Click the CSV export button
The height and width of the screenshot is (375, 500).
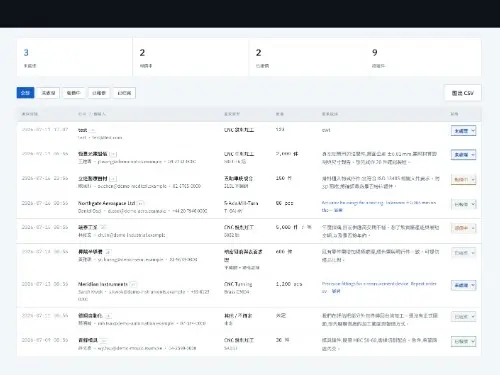(x=463, y=93)
